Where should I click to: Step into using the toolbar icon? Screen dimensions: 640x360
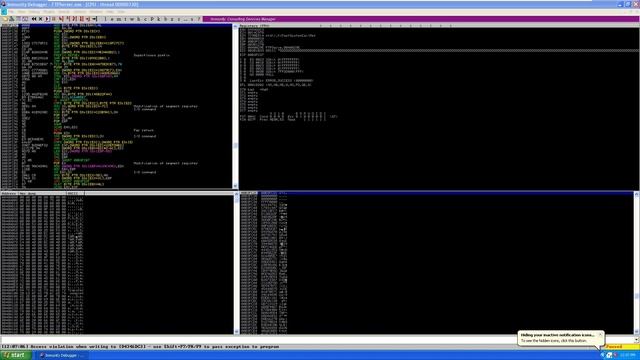(x=61, y=19)
